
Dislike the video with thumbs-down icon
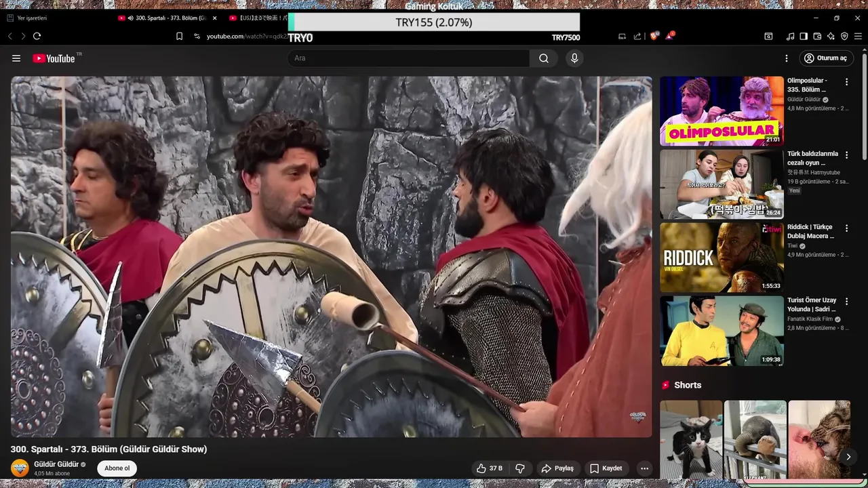pos(520,468)
